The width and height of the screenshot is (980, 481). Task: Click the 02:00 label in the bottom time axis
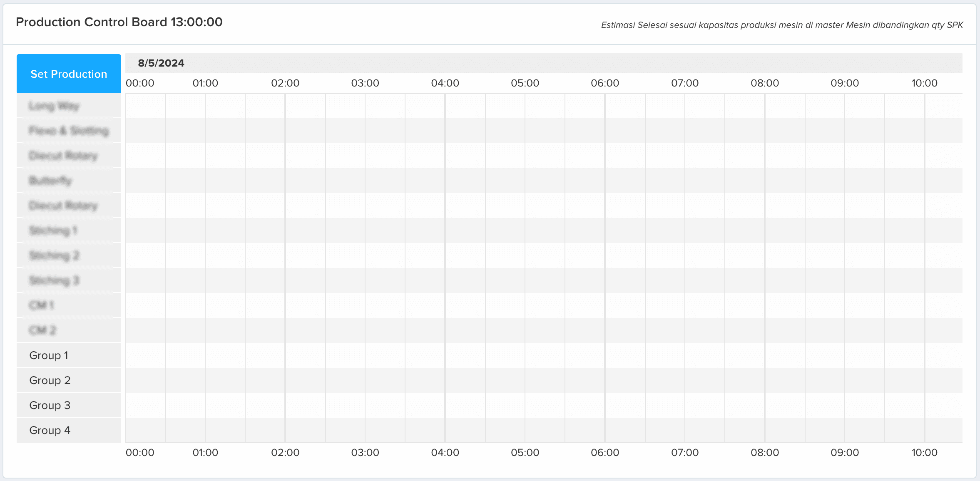(x=285, y=453)
